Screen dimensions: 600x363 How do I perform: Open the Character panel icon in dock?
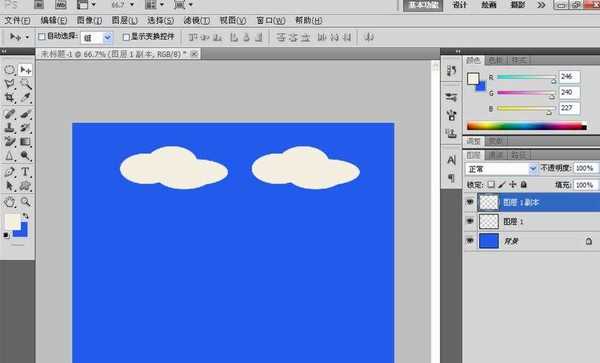(x=452, y=160)
